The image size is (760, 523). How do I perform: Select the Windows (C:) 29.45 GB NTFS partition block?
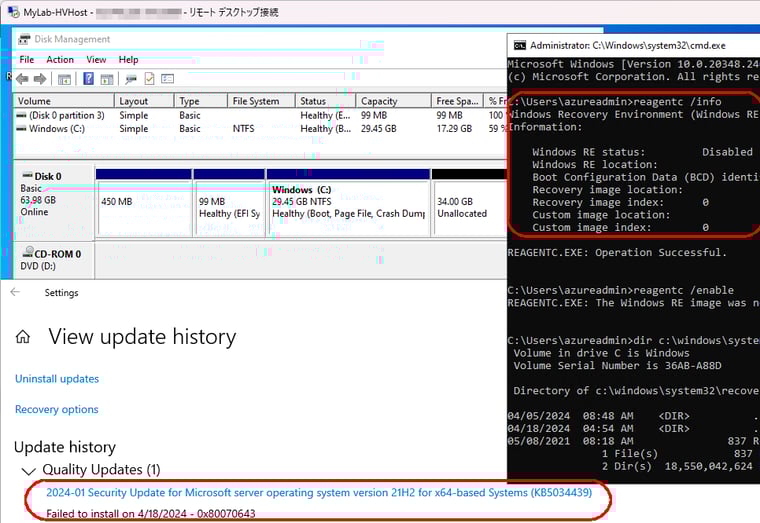[x=348, y=203]
